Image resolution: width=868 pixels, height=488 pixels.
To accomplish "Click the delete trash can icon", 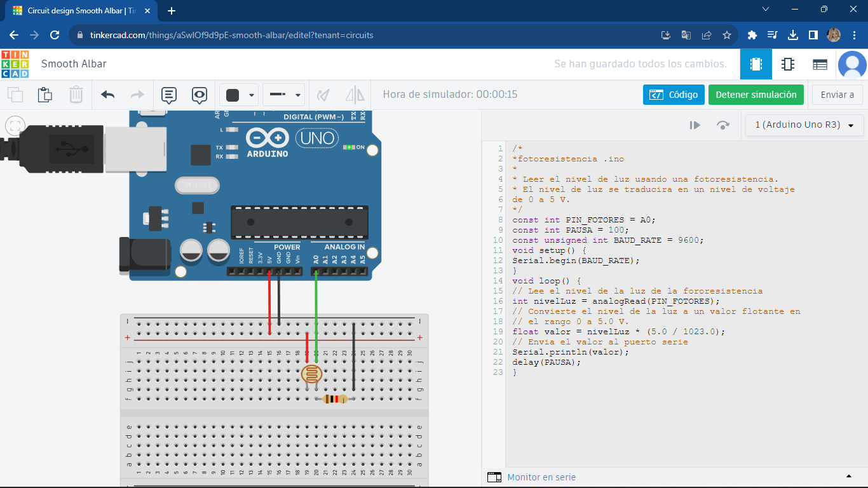I will [76, 95].
